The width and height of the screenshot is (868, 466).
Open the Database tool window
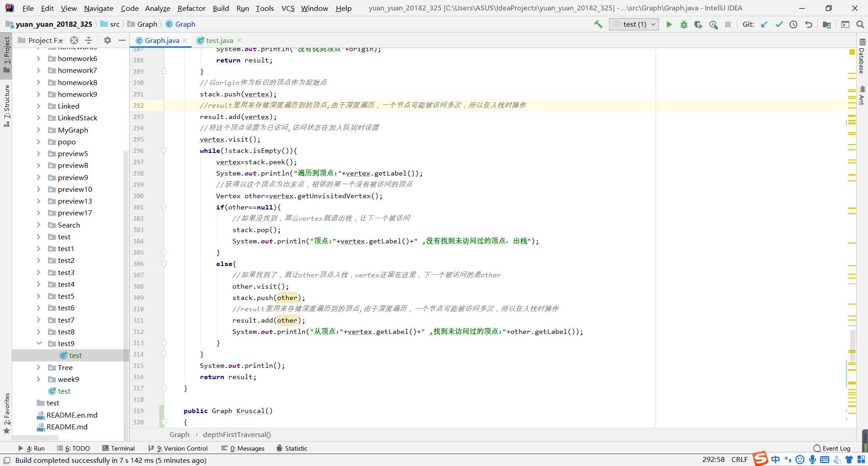point(862,56)
